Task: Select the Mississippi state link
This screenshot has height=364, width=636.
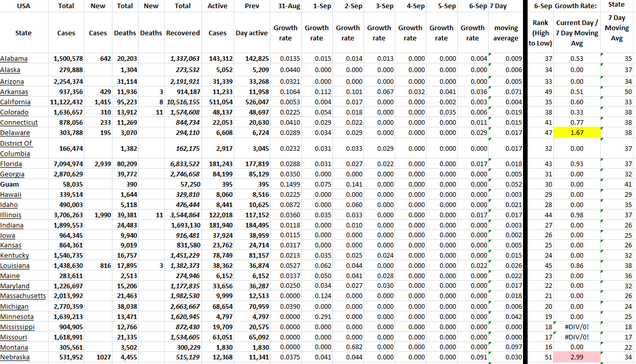Action: click(x=17, y=327)
